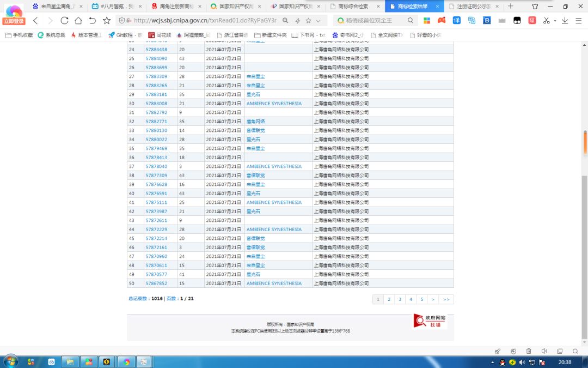
Task: Open the translate extension icon
Action: pyautogui.click(x=456, y=21)
